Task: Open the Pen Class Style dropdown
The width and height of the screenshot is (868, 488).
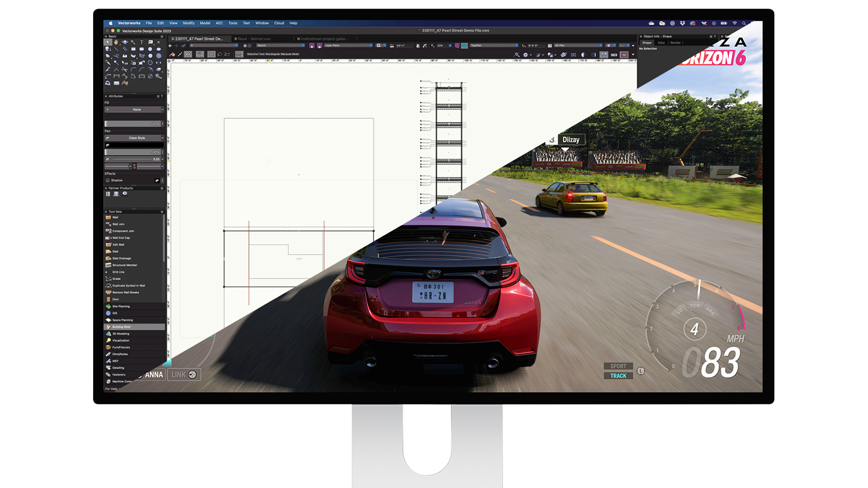Action: [x=134, y=138]
